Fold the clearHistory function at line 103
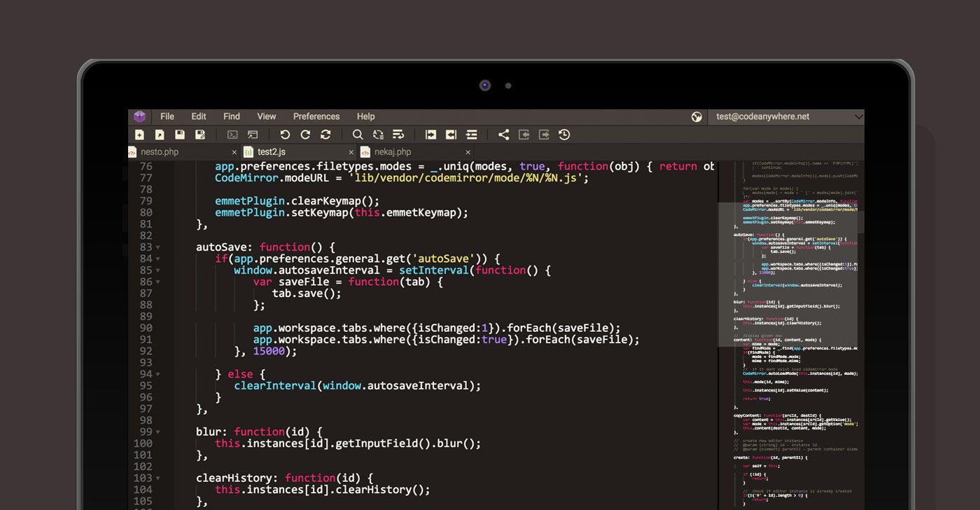 (158, 478)
